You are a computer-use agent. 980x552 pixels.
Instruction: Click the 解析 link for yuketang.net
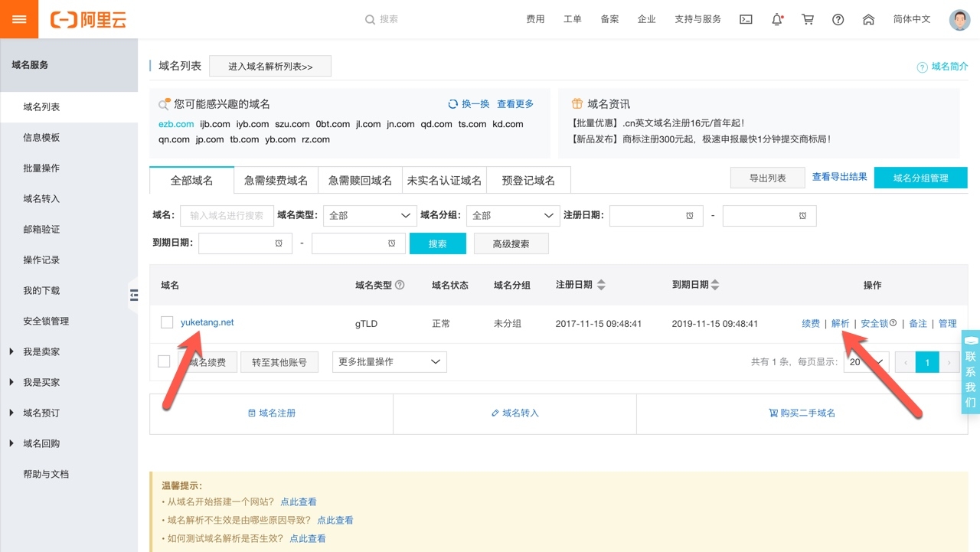840,324
